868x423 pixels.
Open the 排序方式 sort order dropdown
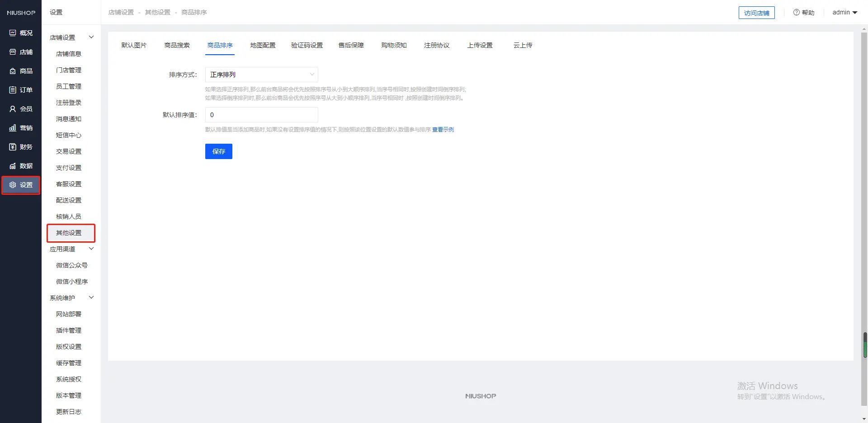tap(261, 75)
